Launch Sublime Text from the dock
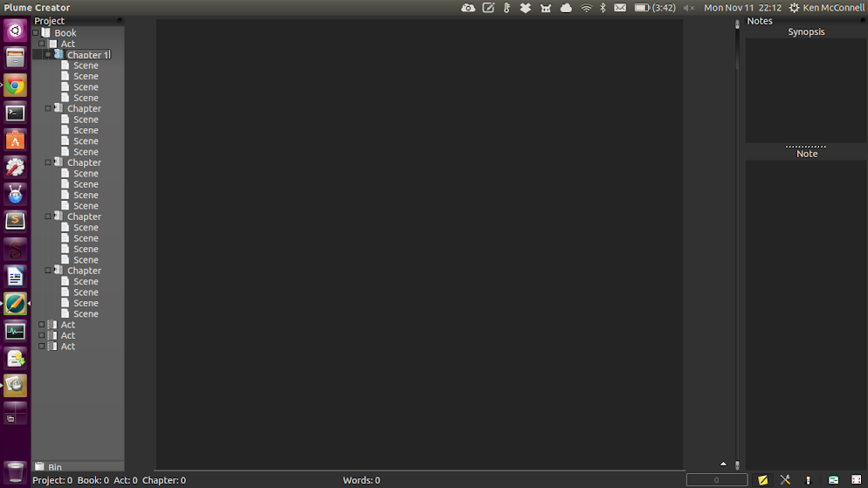The width and height of the screenshot is (868, 488). point(15,222)
